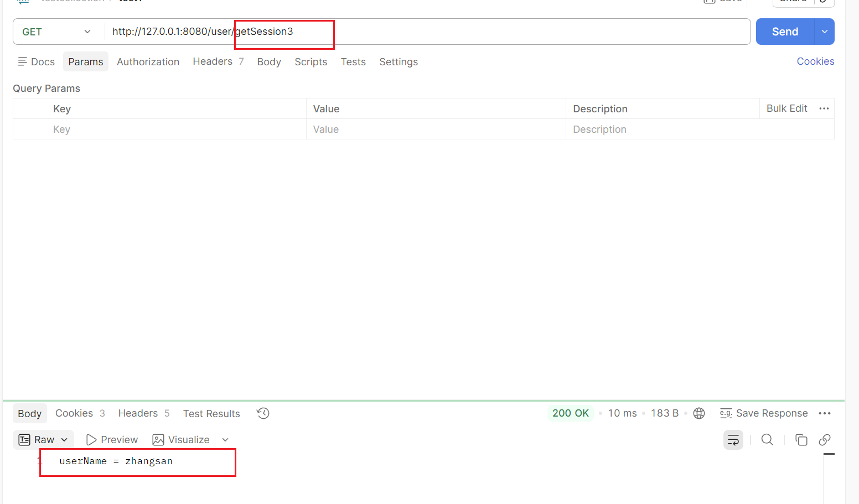
Task: Open the network globe icon
Action: tap(699, 413)
